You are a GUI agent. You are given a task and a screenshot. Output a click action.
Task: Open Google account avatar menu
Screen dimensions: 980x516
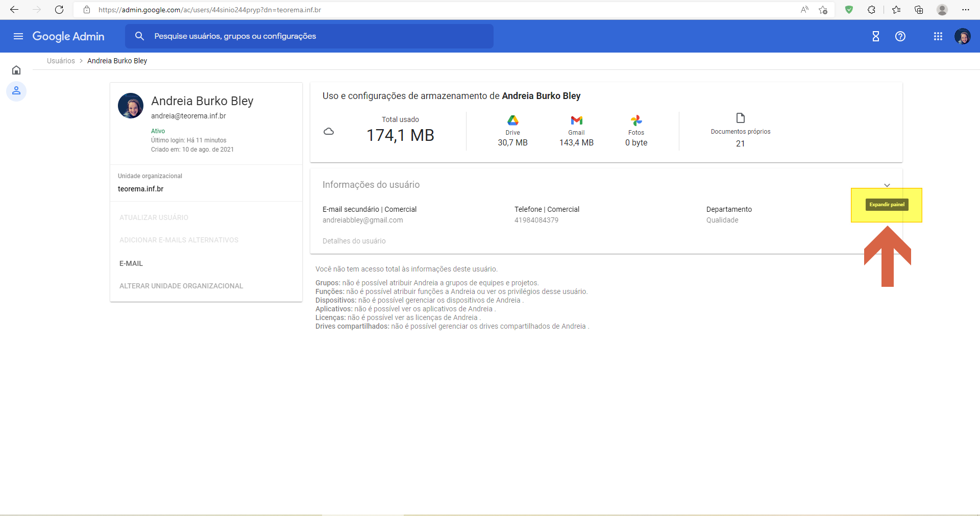coord(963,36)
